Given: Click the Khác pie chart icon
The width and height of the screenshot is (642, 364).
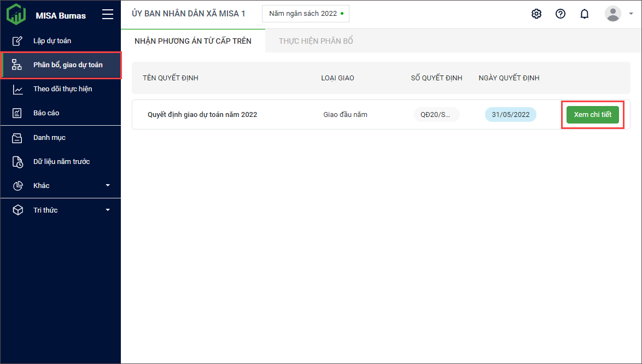Looking at the screenshot, I should point(17,186).
